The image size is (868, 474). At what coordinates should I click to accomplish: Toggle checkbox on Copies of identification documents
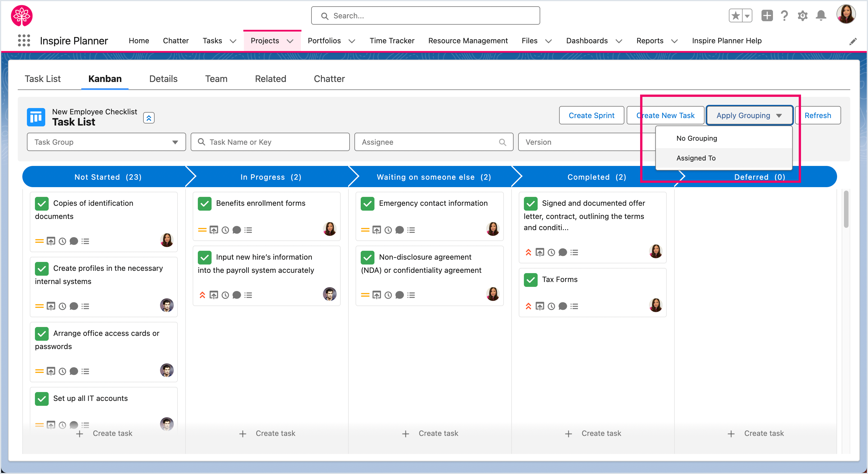point(42,204)
